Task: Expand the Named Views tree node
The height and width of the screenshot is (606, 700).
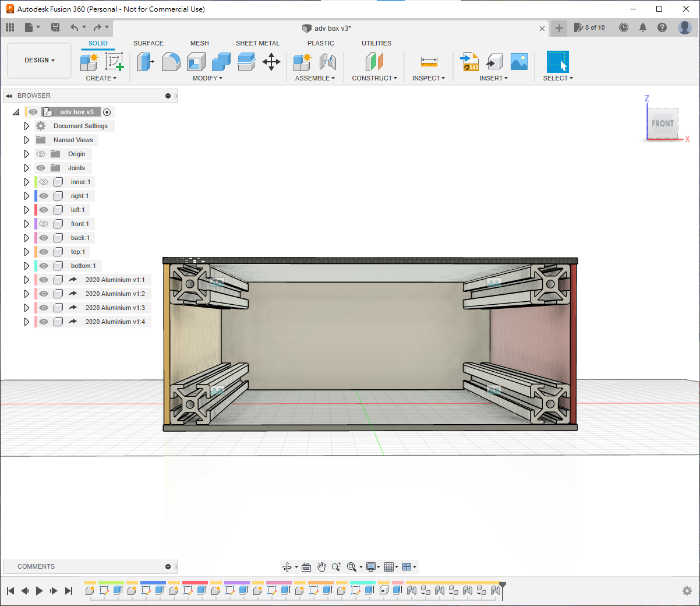Action: [x=26, y=140]
